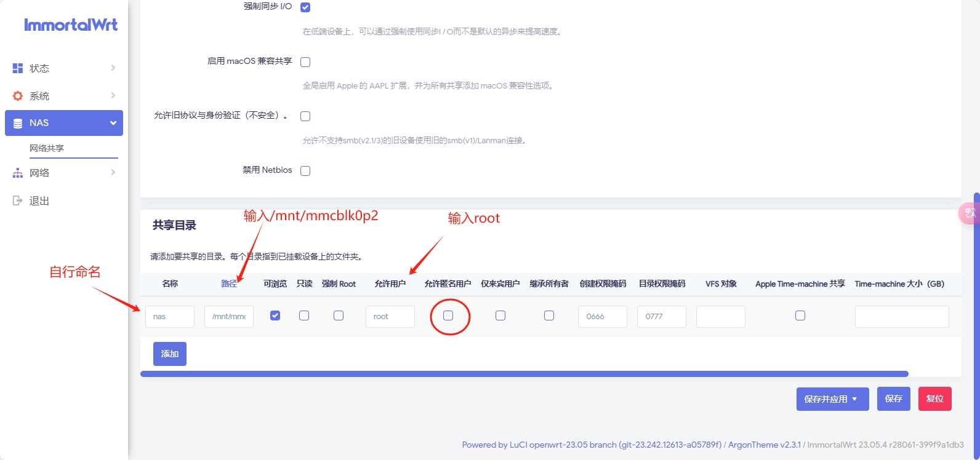
Task: Expand the 状态 menu chevron
Action: (x=113, y=68)
